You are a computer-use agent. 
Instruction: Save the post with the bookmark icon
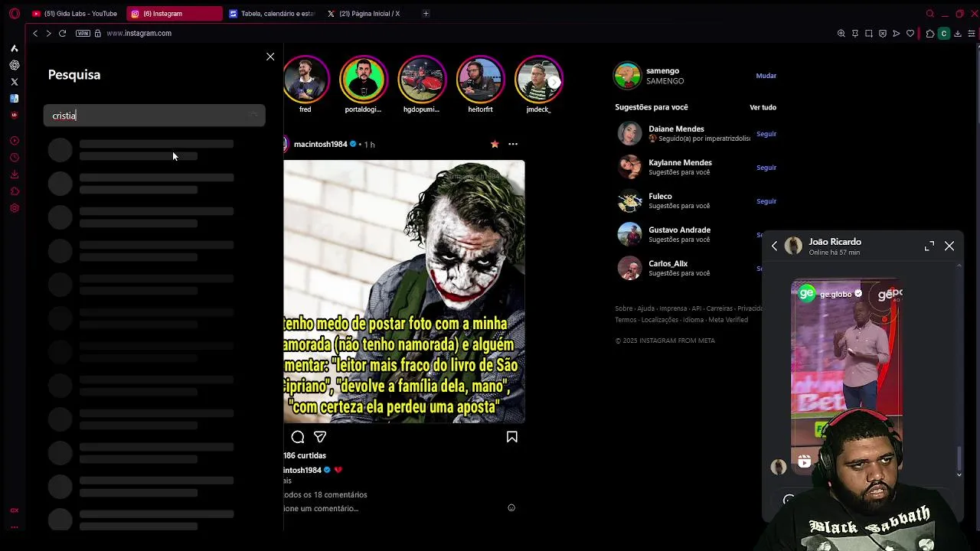point(512,437)
